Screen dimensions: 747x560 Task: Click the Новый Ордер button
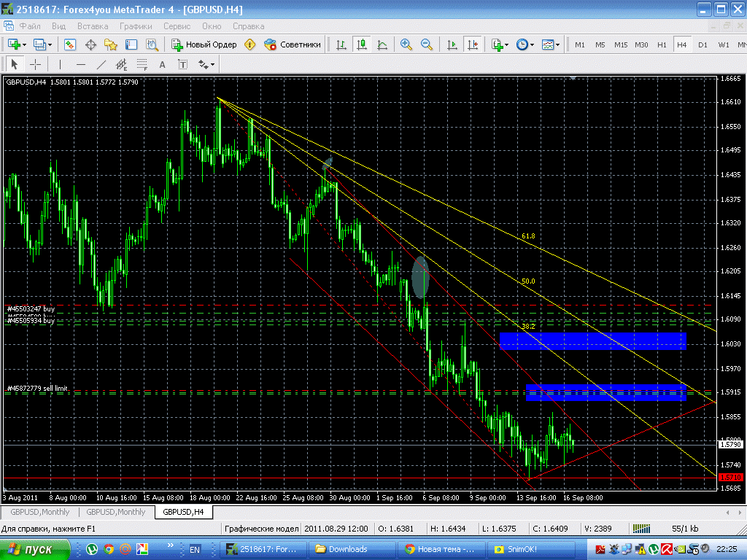click(x=204, y=44)
